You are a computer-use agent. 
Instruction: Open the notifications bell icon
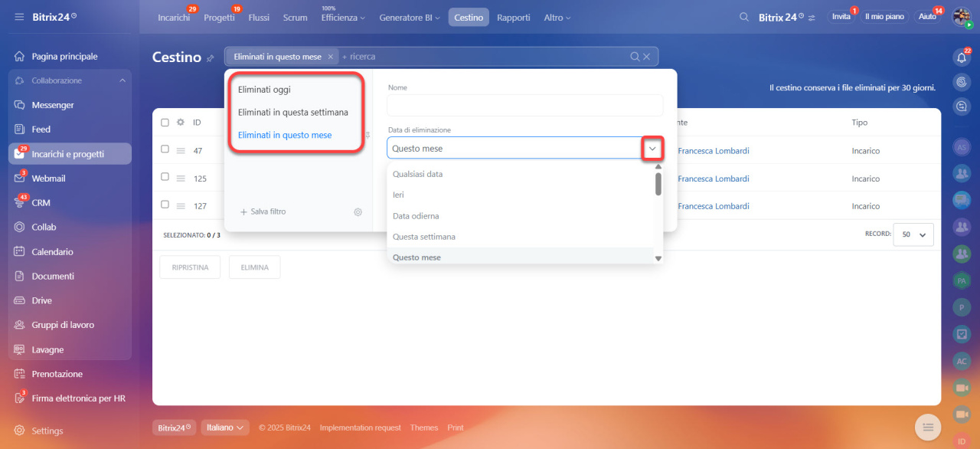point(962,57)
